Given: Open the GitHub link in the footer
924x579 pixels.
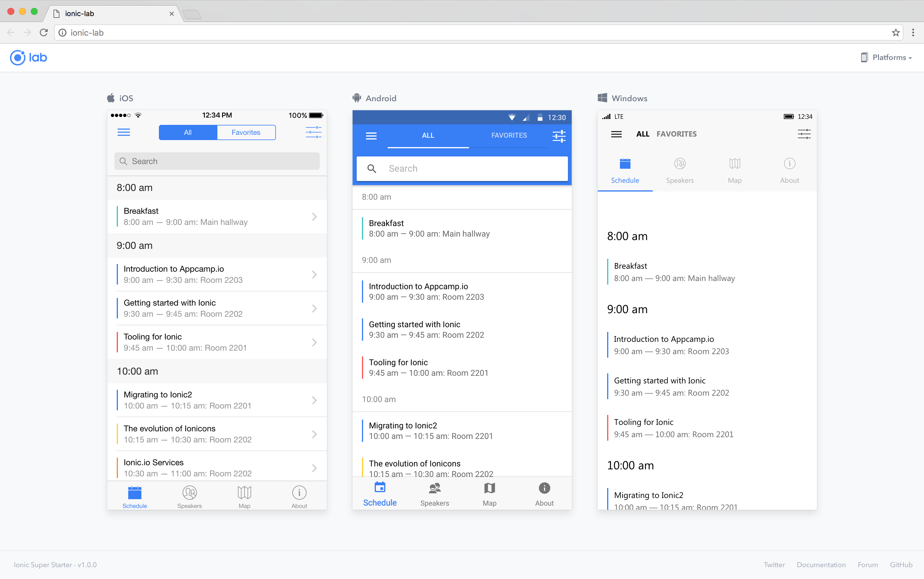Looking at the screenshot, I should click(x=901, y=564).
